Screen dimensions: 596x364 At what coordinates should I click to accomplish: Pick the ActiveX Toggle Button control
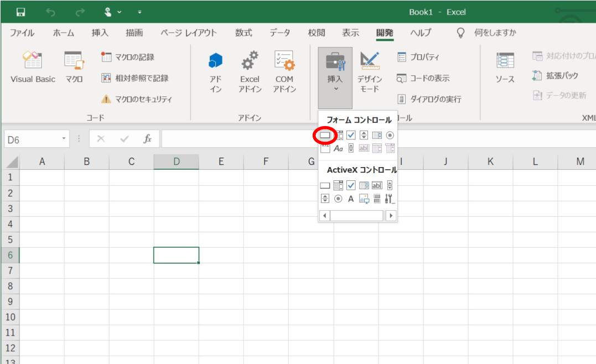[378, 200]
